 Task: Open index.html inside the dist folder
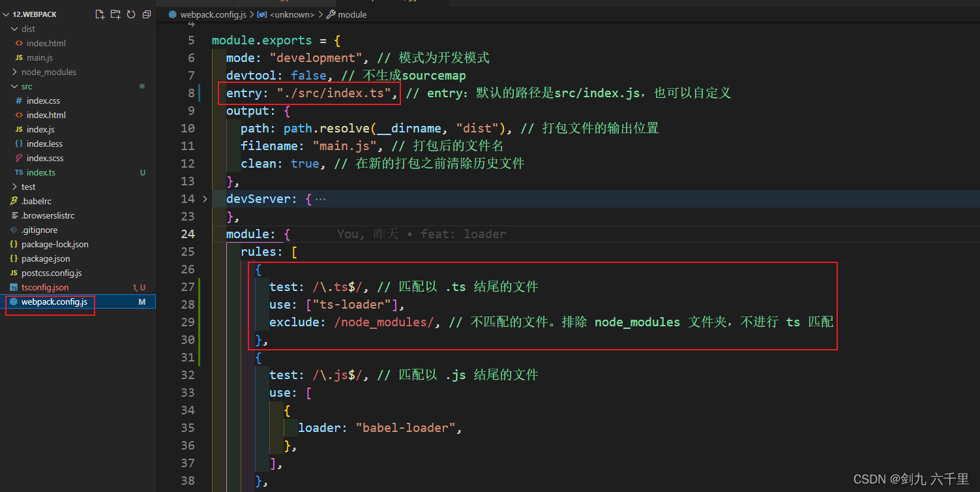point(46,43)
